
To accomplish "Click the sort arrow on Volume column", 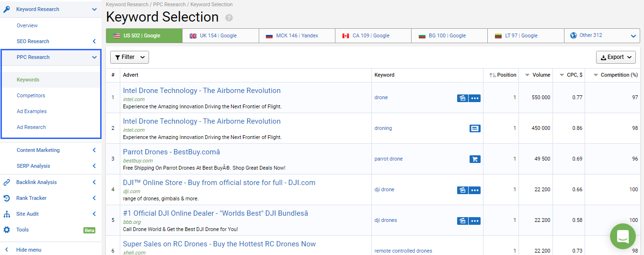I will pos(527,75).
